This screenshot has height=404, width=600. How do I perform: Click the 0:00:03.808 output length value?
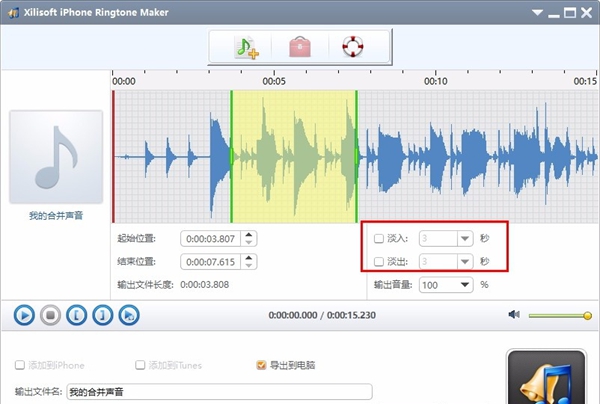pos(205,285)
